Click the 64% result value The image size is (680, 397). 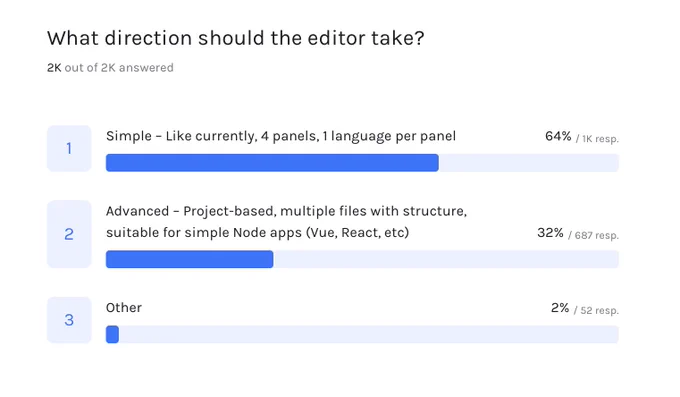coord(558,136)
